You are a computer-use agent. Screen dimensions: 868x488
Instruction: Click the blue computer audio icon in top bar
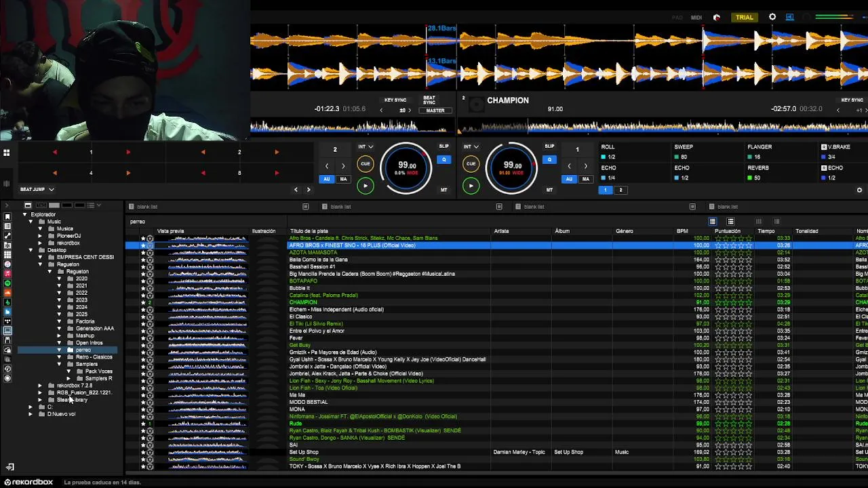tap(790, 17)
